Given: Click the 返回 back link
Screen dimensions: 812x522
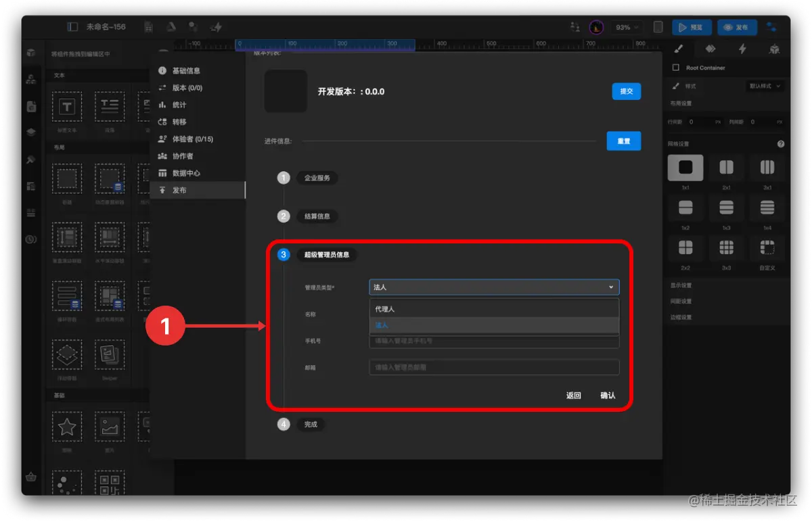Looking at the screenshot, I should (574, 396).
